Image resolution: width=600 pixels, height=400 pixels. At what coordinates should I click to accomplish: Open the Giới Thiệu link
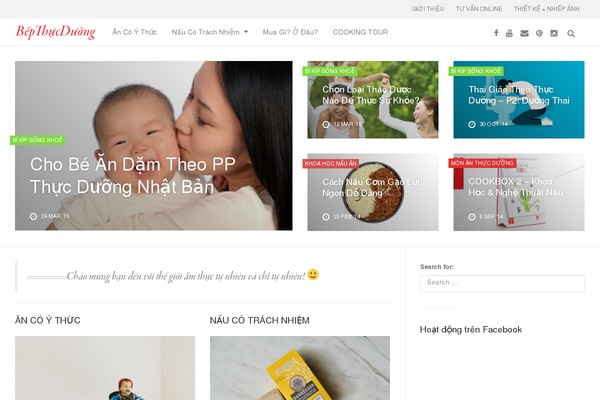(x=428, y=9)
